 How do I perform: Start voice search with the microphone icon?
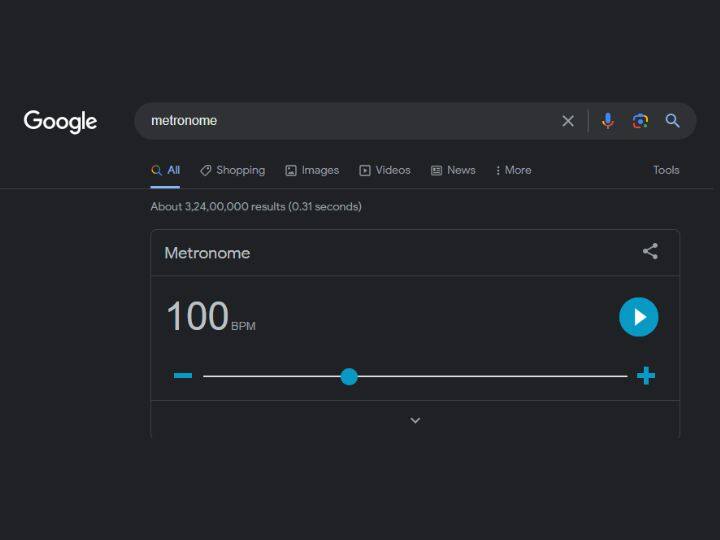point(608,121)
